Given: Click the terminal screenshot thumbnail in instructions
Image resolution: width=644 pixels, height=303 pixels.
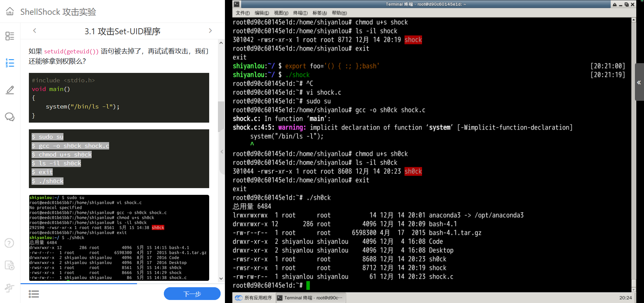Looking at the screenshot, I should coord(119,238).
